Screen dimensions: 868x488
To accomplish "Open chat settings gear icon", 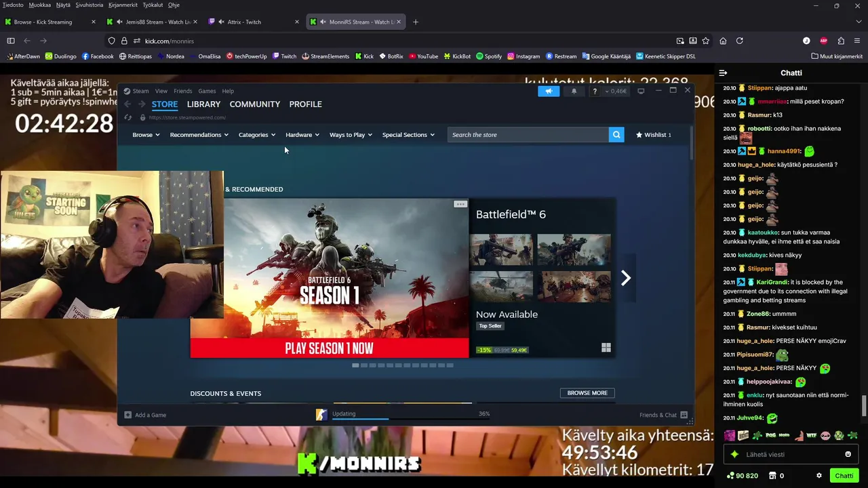I will coord(819,476).
